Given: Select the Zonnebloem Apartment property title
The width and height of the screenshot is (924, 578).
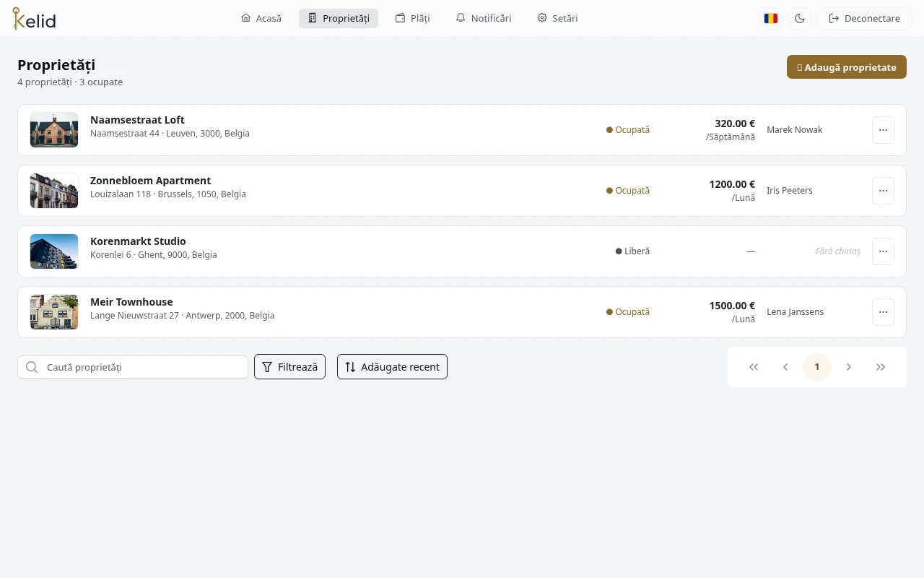Looking at the screenshot, I should point(150,181).
